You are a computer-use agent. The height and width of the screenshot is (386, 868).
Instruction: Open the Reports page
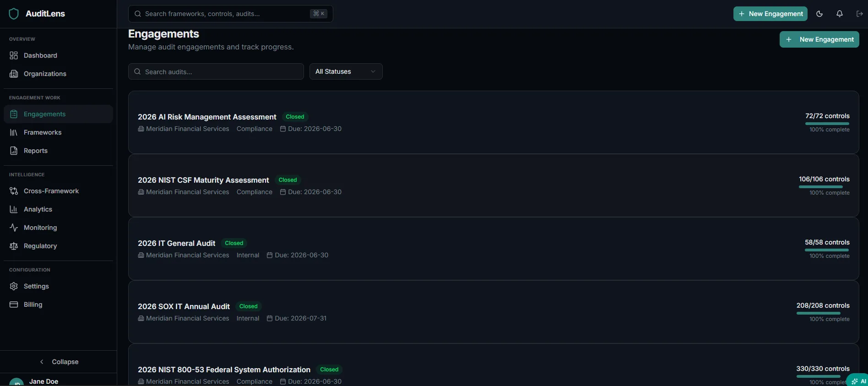pyautogui.click(x=58, y=151)
